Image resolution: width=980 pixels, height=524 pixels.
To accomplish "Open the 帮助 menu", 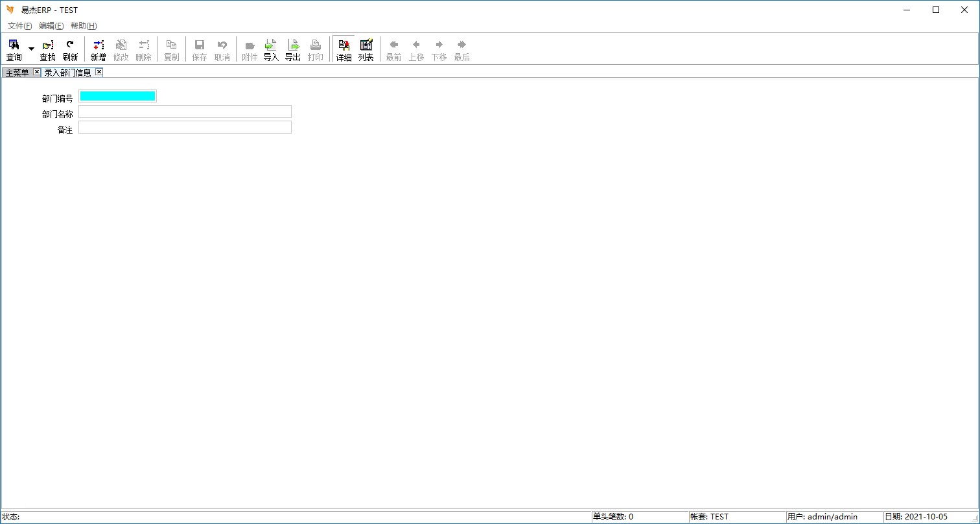I will click(84, 26).
